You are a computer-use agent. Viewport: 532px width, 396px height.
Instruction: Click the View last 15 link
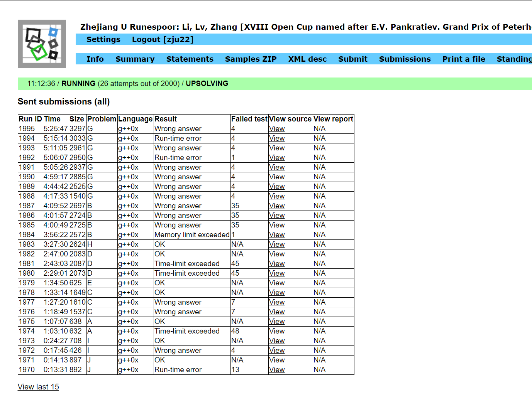pyautogui.click(x=38, y=387)
